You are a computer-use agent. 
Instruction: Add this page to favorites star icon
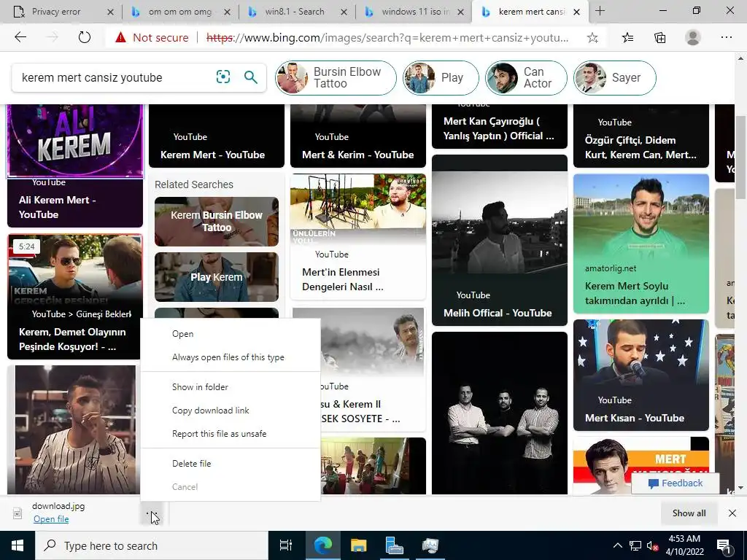pyautogui.click(x=592, y=38)
